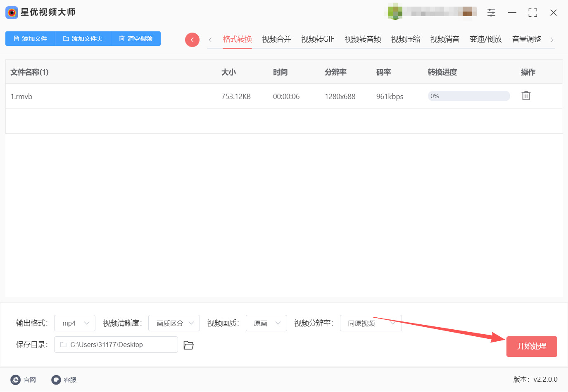Open the 视频压缩 tab

tap(405, 39)
